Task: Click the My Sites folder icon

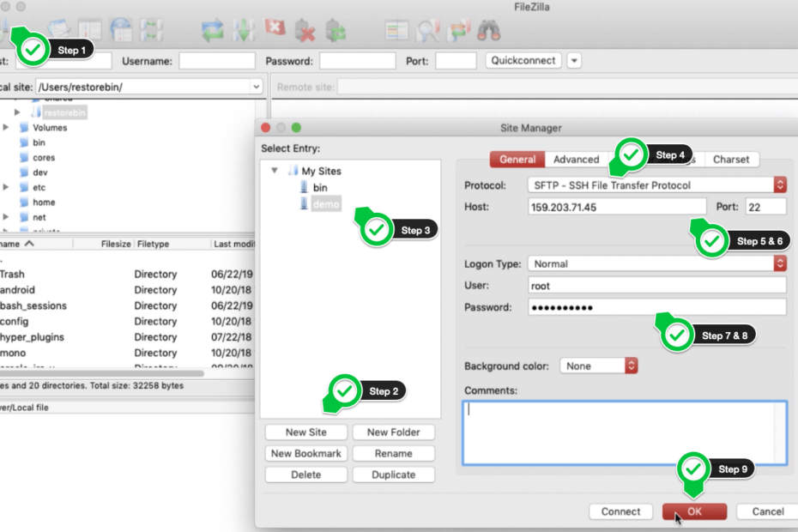Action: click(x=293, y=171)
